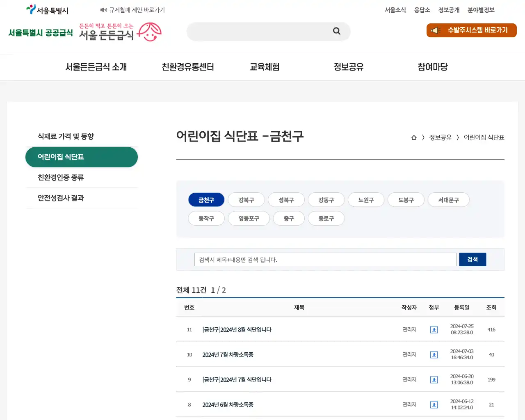Click the 서울특별시 city logo
Image resolution: width=525 pixels, height=420 pixels.
[46, 9]
